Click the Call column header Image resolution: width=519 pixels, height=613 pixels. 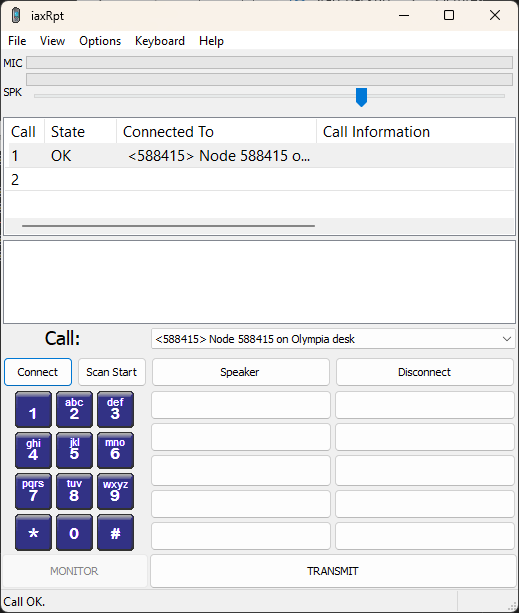click(x=24, y=132)
